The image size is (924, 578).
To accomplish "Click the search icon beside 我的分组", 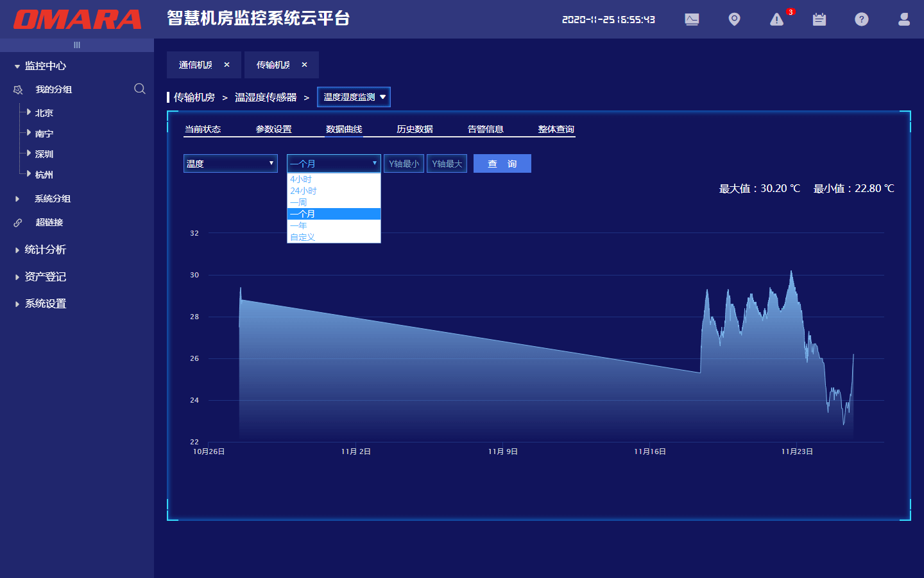I will click(139, 89).
